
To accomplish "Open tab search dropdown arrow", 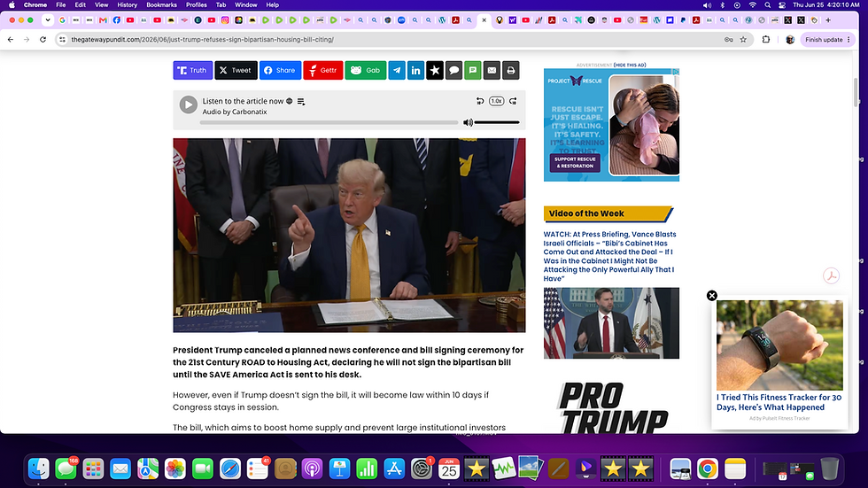I will (x=48, y=19).
